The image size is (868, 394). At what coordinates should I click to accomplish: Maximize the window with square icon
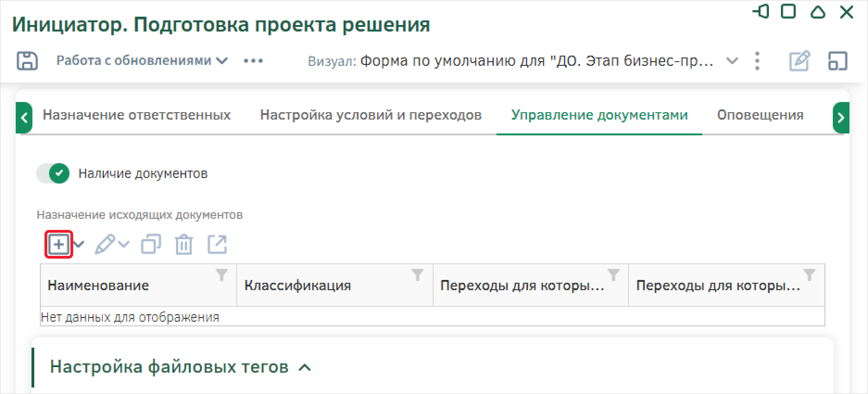click(788, 12)
